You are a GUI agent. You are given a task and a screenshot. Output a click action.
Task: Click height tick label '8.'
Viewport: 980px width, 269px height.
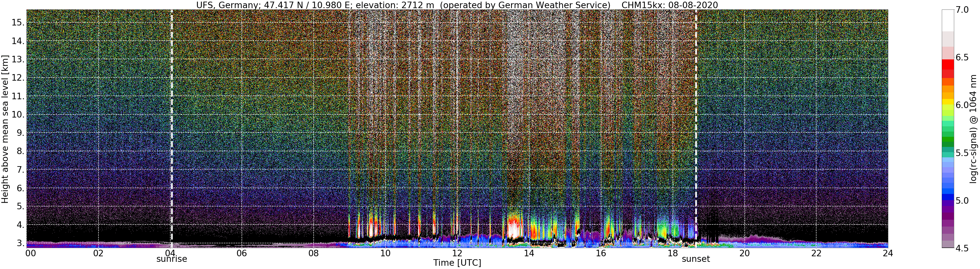[20, 151]
